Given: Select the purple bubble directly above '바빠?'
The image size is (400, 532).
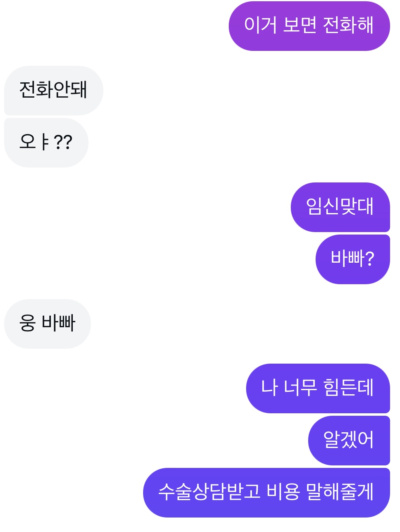Looking at the screenshot, I should (x=340, y=207).
